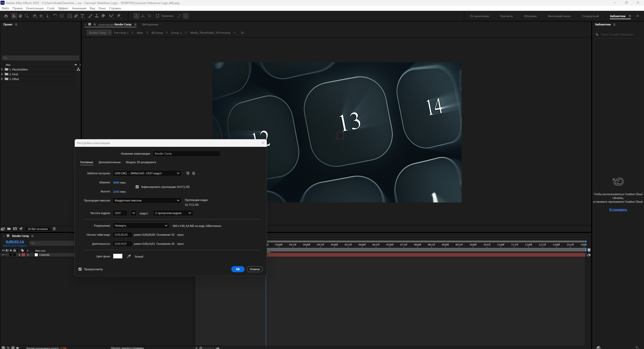Toggle the Предпросмотр checkbox

tap(80, 269)
